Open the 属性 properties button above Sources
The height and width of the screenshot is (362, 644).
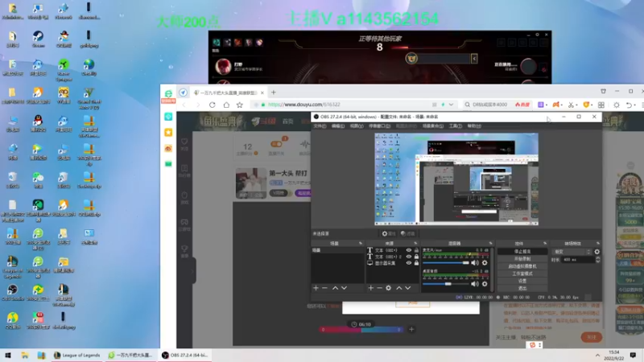click(388, 233)
